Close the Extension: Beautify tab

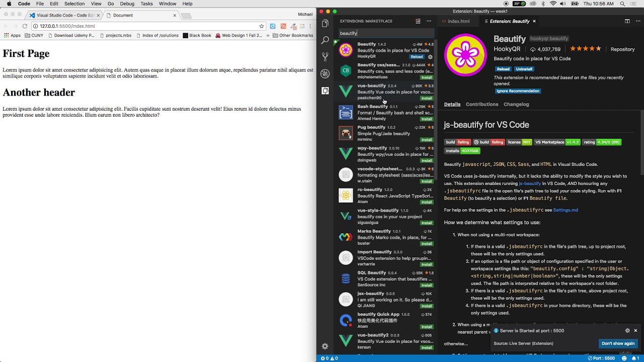534,21
